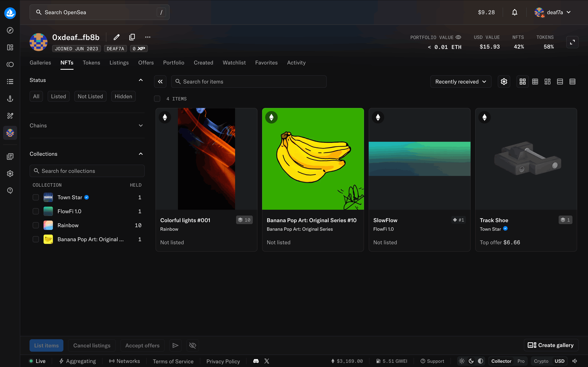Open the Recently received sort dropdown
The width and height of the screenshot is (588, 367).
[460, 82]
